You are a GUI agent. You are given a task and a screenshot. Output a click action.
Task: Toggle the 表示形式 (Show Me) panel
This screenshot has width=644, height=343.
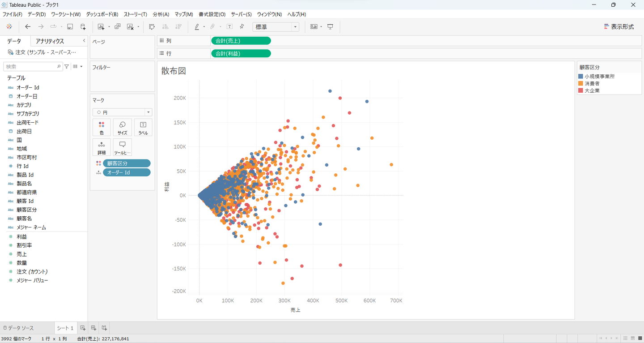[x=619, y=27]
